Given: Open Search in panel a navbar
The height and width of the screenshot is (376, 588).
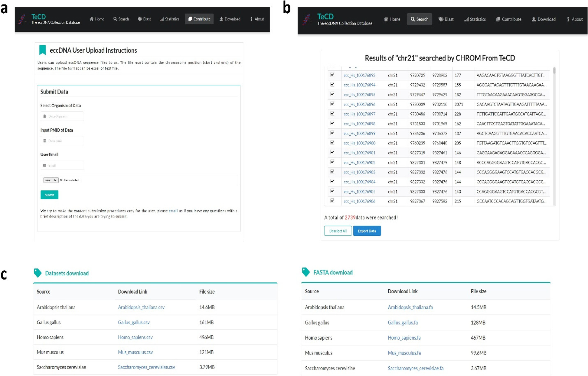Looking at the screenshot, I should point(121,19).
